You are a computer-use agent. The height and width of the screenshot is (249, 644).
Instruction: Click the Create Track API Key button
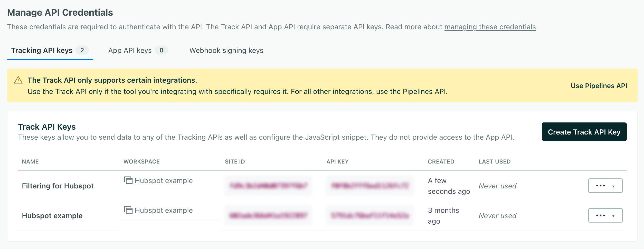584,132
